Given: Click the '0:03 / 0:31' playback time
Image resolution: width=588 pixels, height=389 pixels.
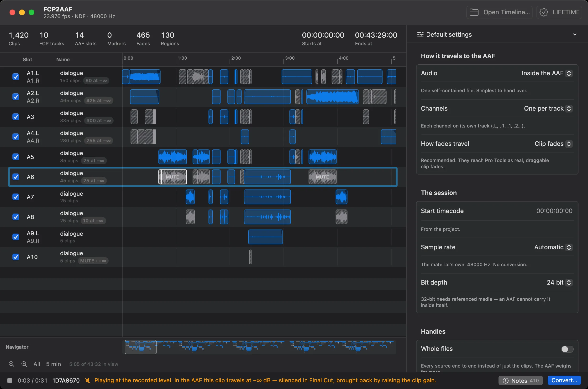Looking at the screenshot, I should (32, 381).
